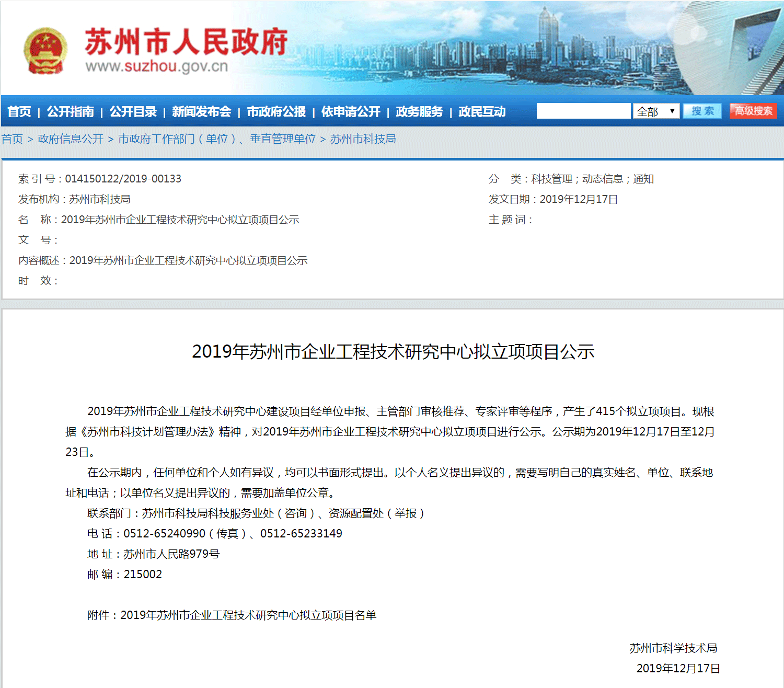Expand the 全部 search scope dropdown
Image resolution: width=784 pixels, height=688 pixels.
pyautogui.click(x=656, y=111)
